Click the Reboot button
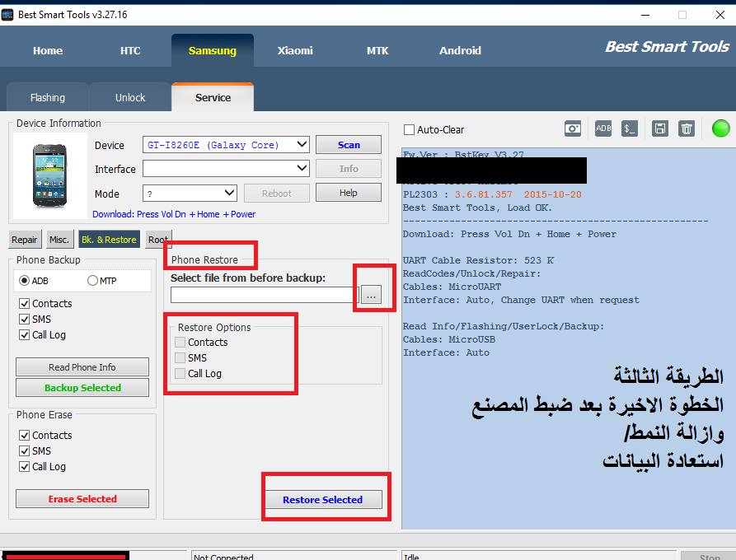 (276, 193)
